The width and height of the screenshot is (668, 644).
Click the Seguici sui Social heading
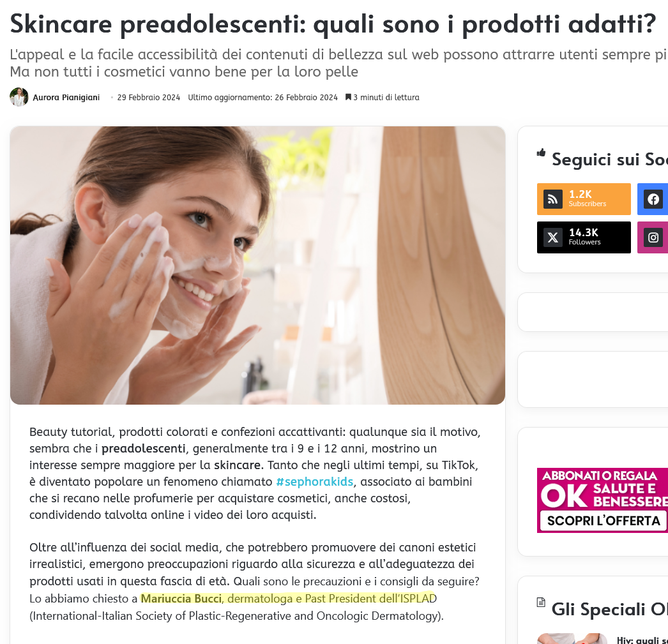[x=610, y=159]
